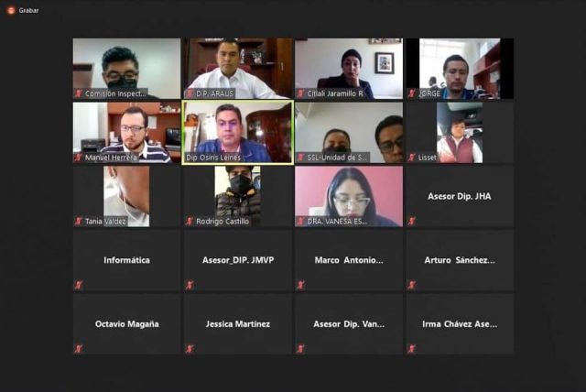The width and height of the screenshot is (586, 392).
Task: Click the Asesor Dip. JHA participant tile
Action: [x=460, y=196]
